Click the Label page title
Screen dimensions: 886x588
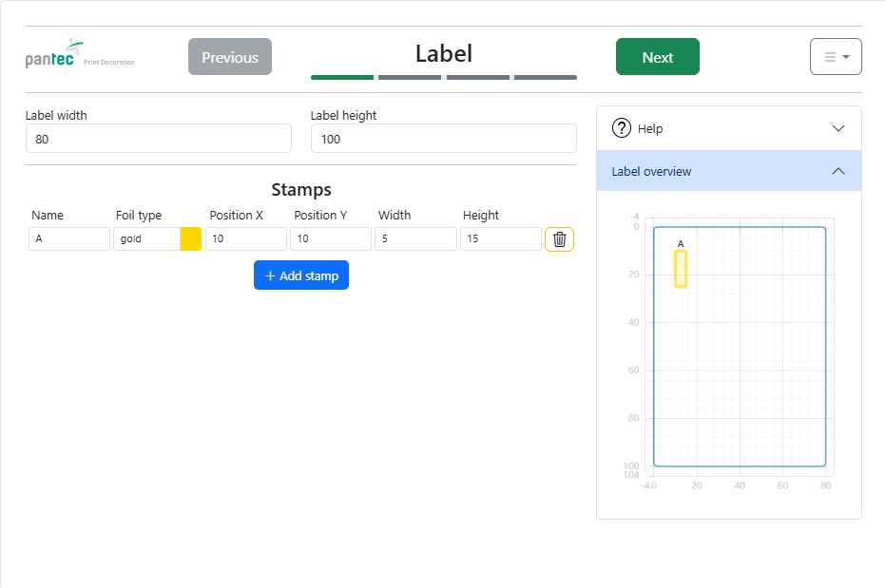coord(444,53)
